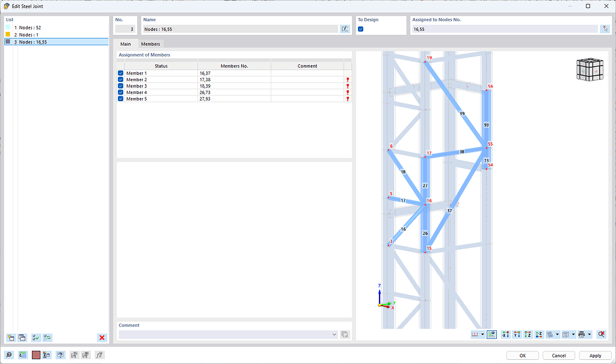Click the view in -X direction icon

click(506, 334)
